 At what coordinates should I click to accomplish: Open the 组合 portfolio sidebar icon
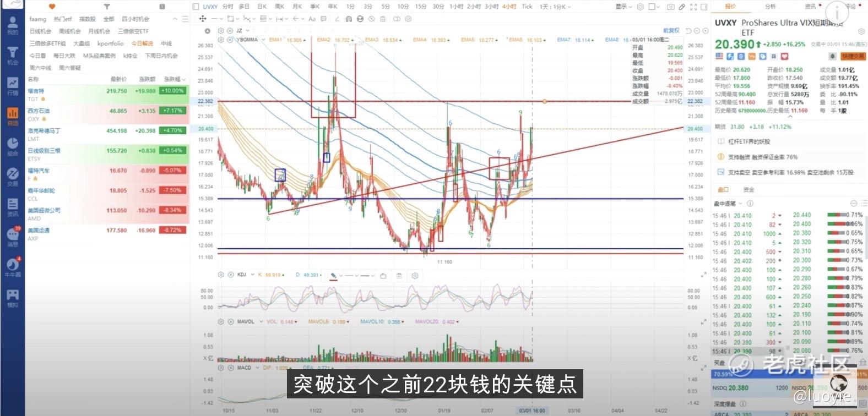coord(12,146)
